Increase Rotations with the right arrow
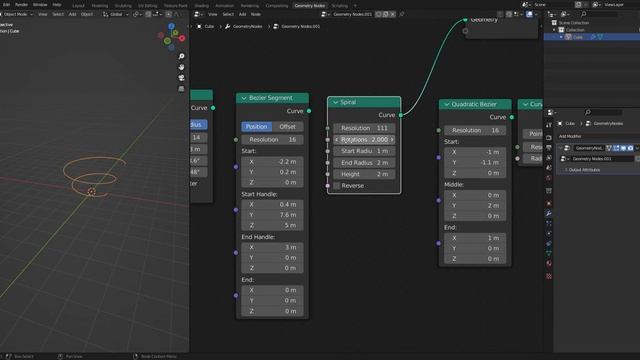This screenshot has width=640, height=360. [392, 140]
